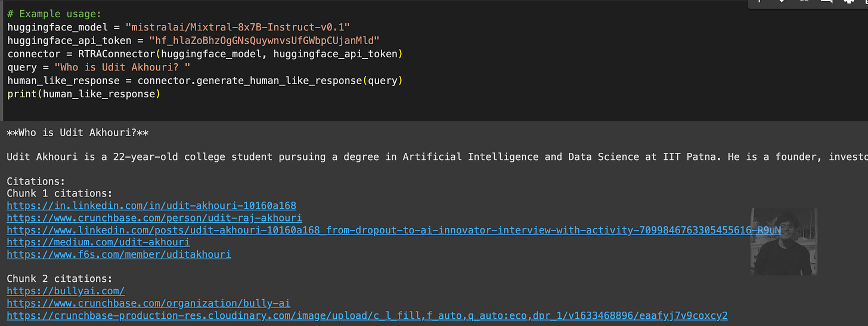Open the cloudinary image upload link
Viewport: 868px width, 326px height.
(367, 316)
